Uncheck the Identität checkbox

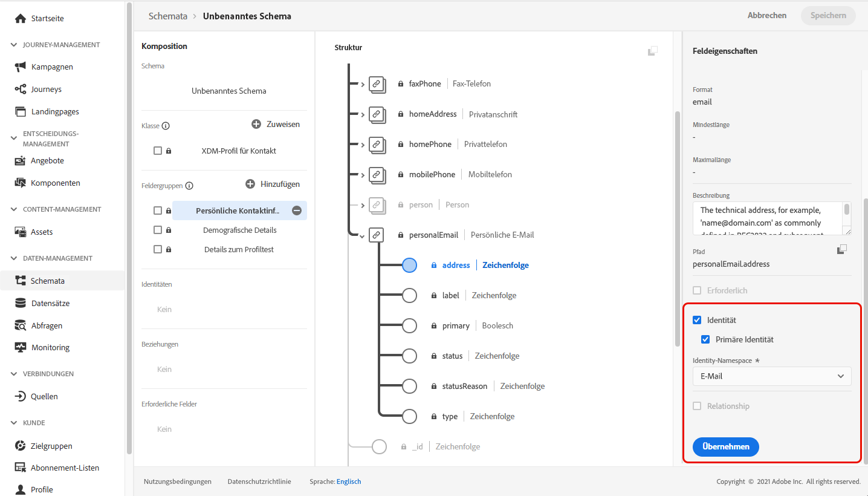point(697,320)
